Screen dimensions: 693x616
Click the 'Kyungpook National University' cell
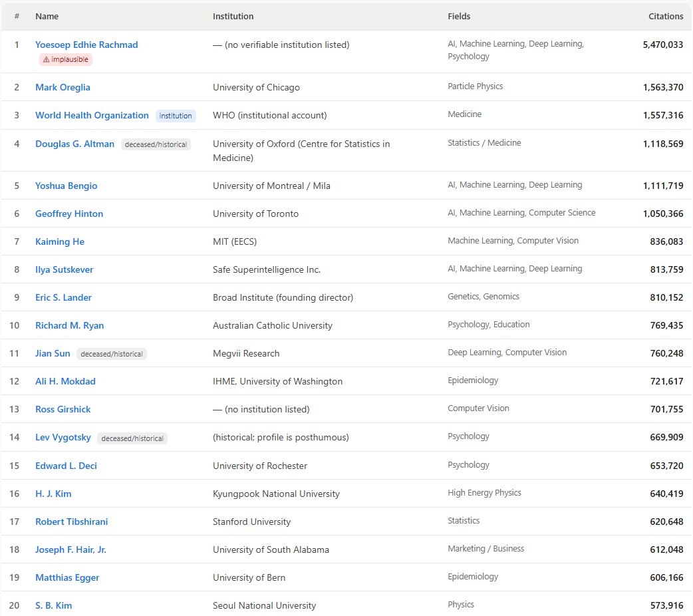[x=276, y=494]
